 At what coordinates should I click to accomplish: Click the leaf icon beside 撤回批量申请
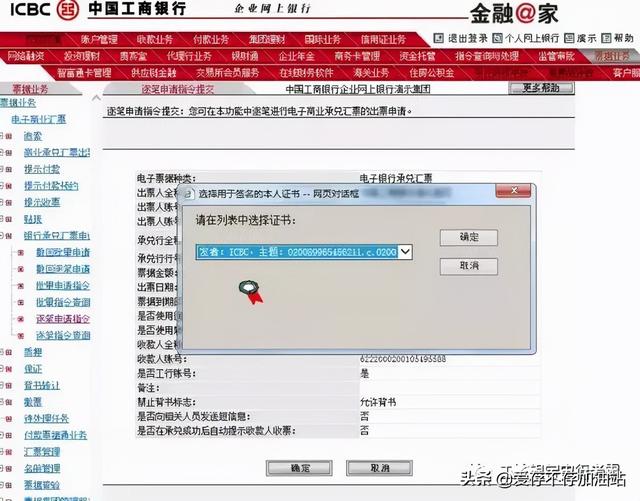[20, 253]
